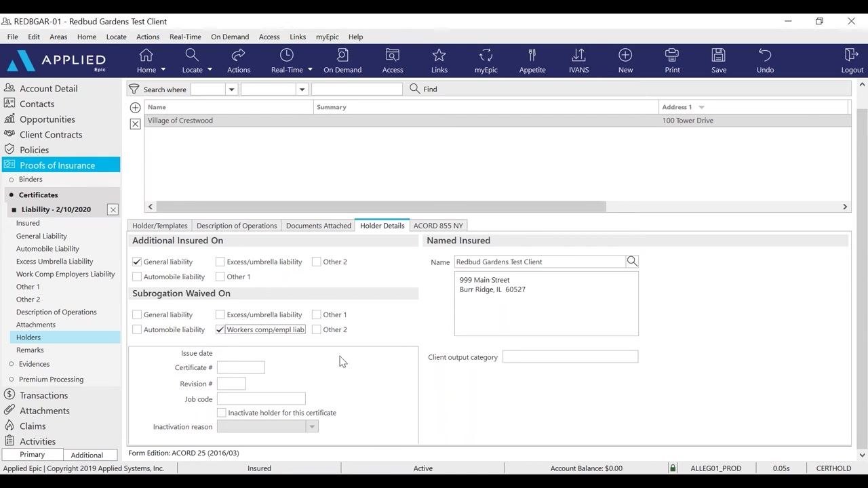Screen dimensions: 868x488
Task: Open the File menu
Action: pyautogui.click(x=13, y=37)
